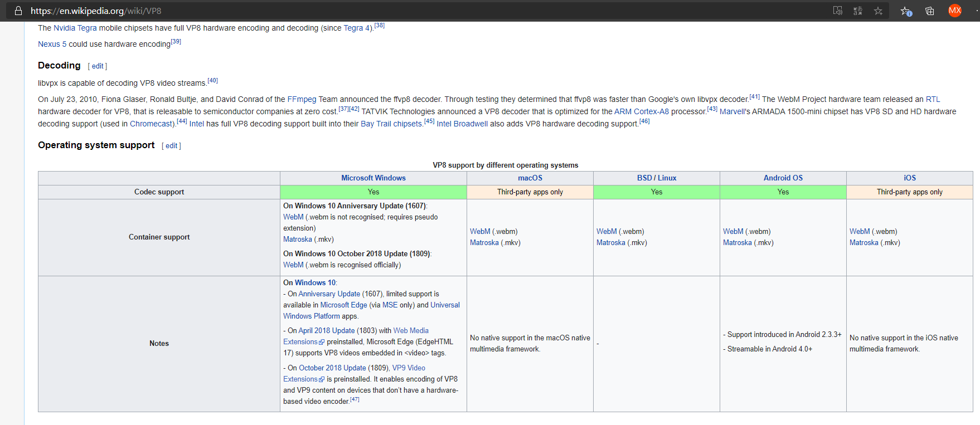This screenshot has width=980, height=425.
Task: Edit the Operating system support section
Action: point(171,146)
